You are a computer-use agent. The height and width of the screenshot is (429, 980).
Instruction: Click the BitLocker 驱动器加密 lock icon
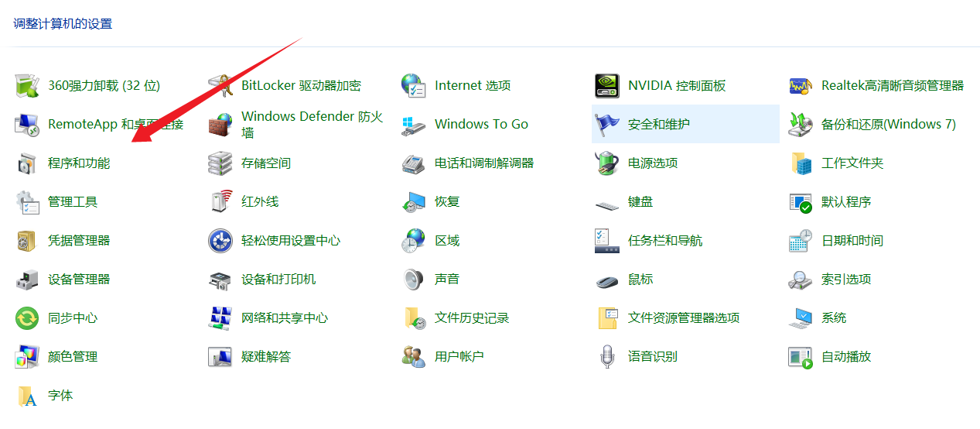pos(220,85)
